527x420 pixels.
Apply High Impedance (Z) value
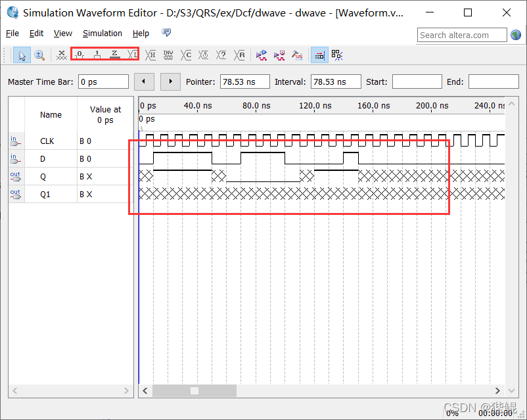(x=115, y=55)
